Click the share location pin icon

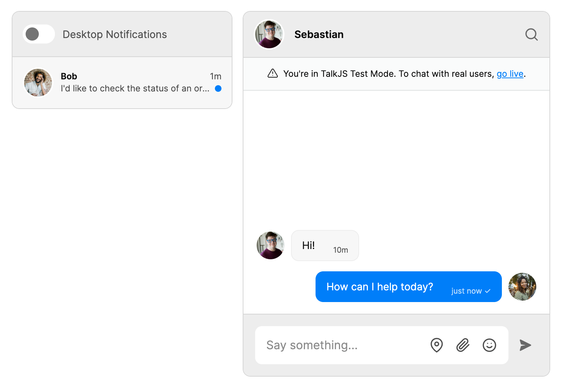[x=436, y=345]
